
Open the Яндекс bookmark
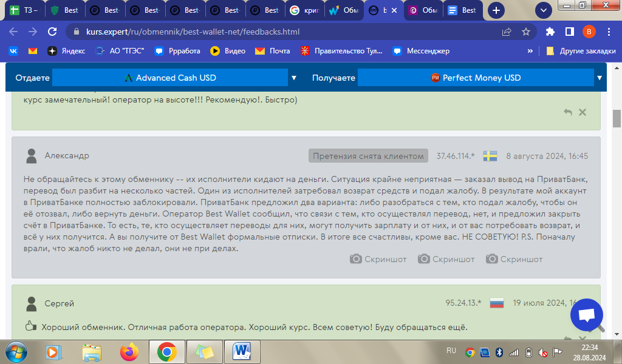tap(66, 51)
